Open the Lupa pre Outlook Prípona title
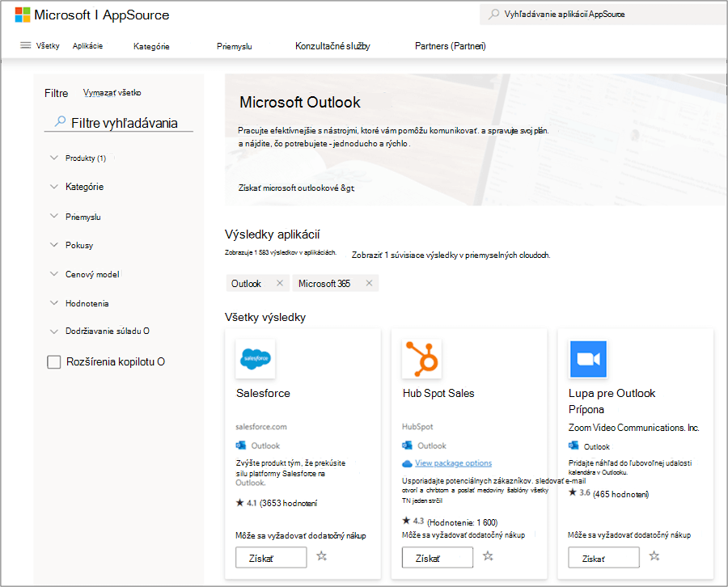 [x=612, y=401]
